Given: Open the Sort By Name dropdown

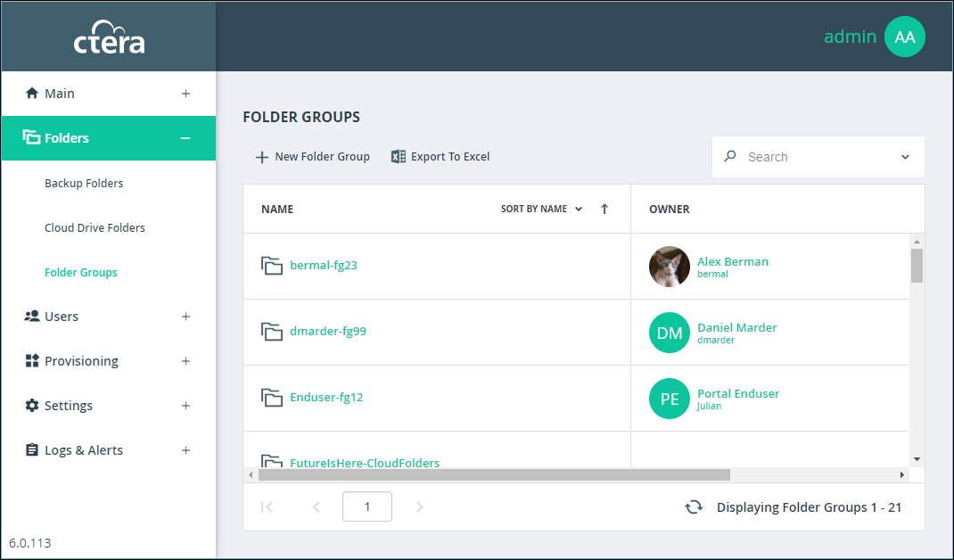Looking at the screenshot, I should point(541,210).
